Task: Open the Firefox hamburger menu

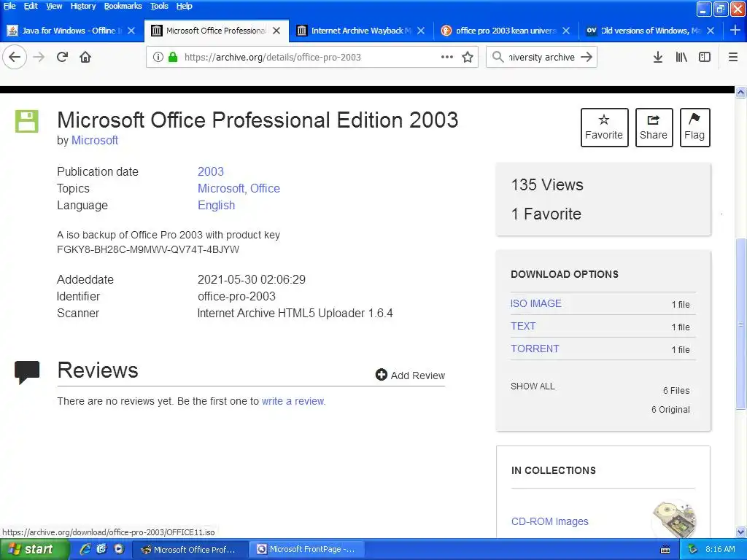Action: (733, 57)
